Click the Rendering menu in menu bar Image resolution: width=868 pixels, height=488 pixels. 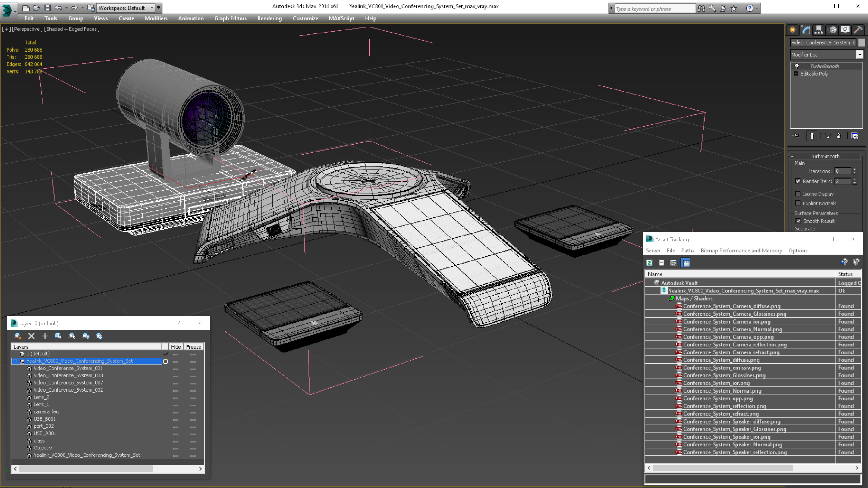(x=269, y=18)
